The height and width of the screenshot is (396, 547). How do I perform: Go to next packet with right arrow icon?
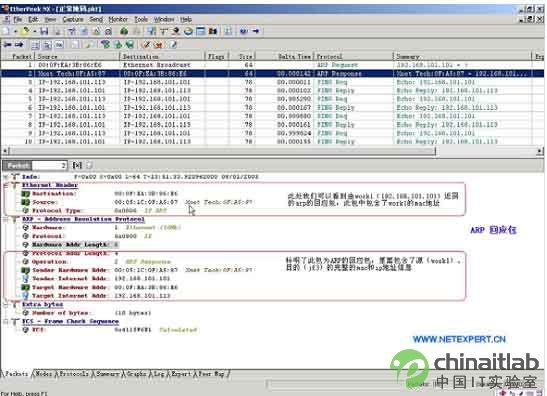pos(19,44)
